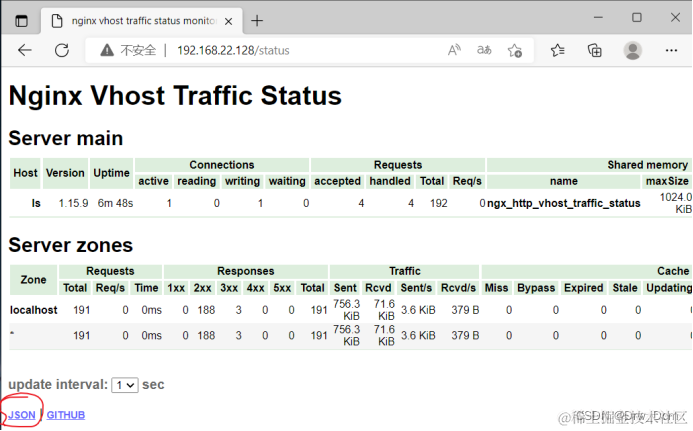Click the 'Sent/s' traffic column header

coord(416,288)
